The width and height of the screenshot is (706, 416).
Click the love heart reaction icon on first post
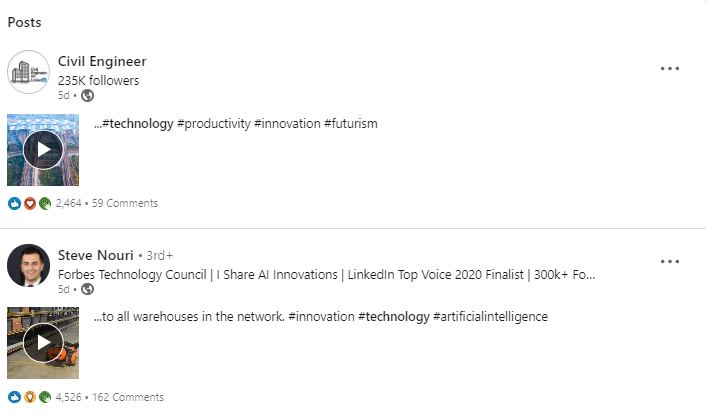pyautogui.click(x=30, y=203)
